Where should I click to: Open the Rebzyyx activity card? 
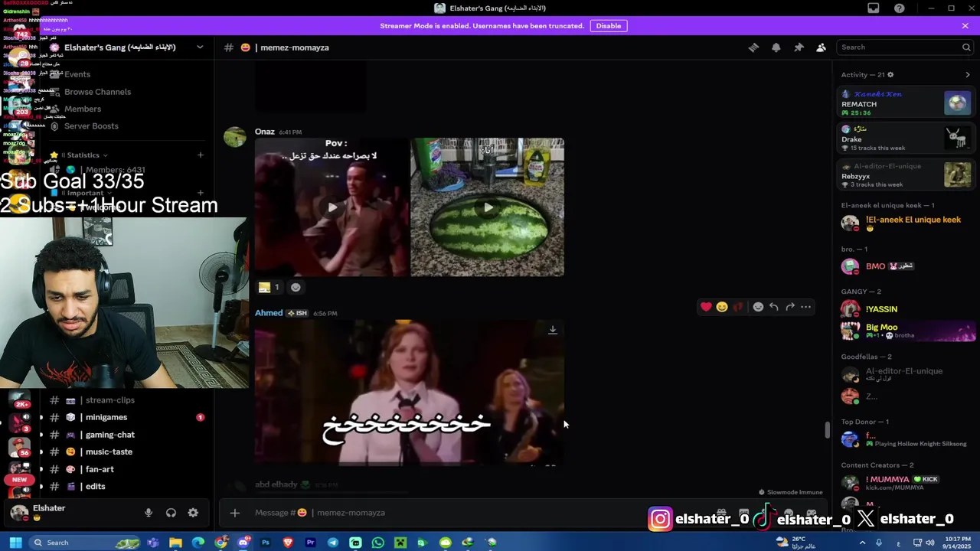[x=906, y=175]
